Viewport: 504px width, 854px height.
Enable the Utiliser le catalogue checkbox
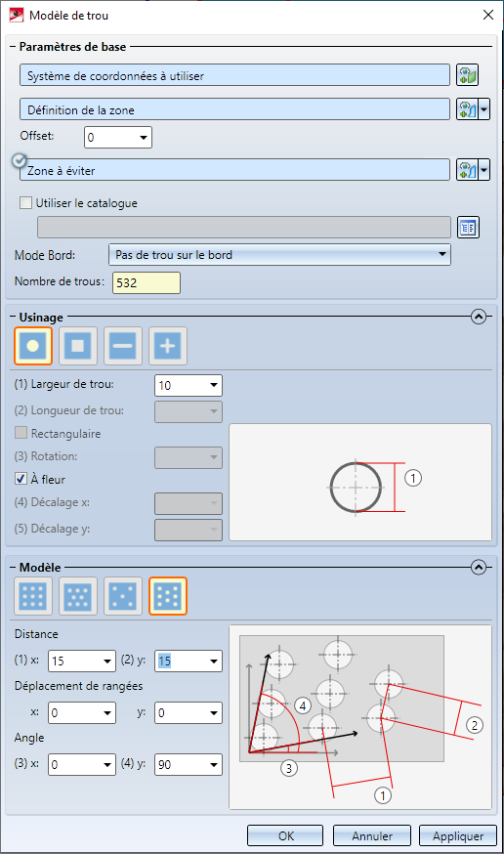click(25, 203)
